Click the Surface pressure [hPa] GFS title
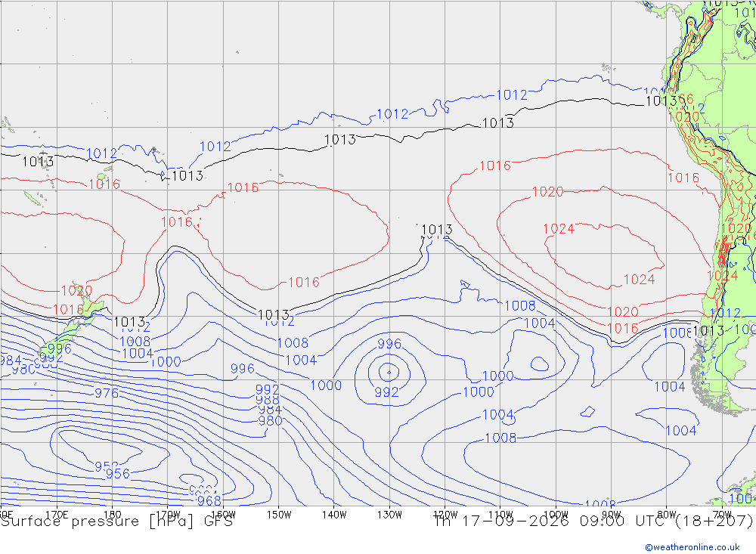This screenshot has height=554, width=756. tap(116, 522)
